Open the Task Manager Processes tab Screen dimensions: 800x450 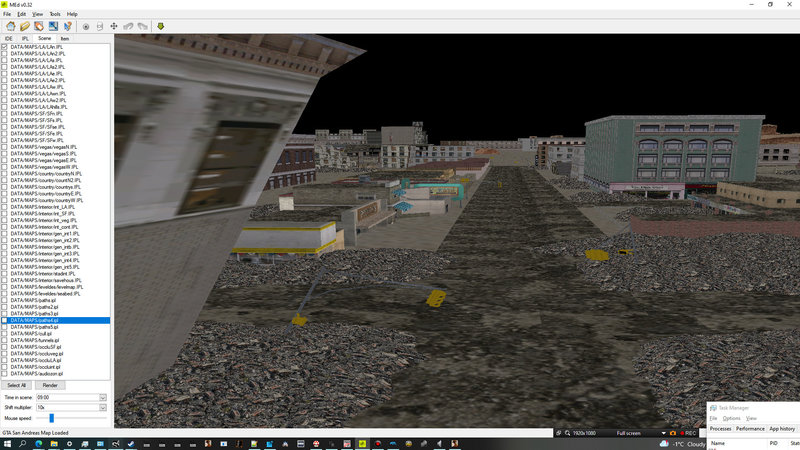tap(720, 429)
